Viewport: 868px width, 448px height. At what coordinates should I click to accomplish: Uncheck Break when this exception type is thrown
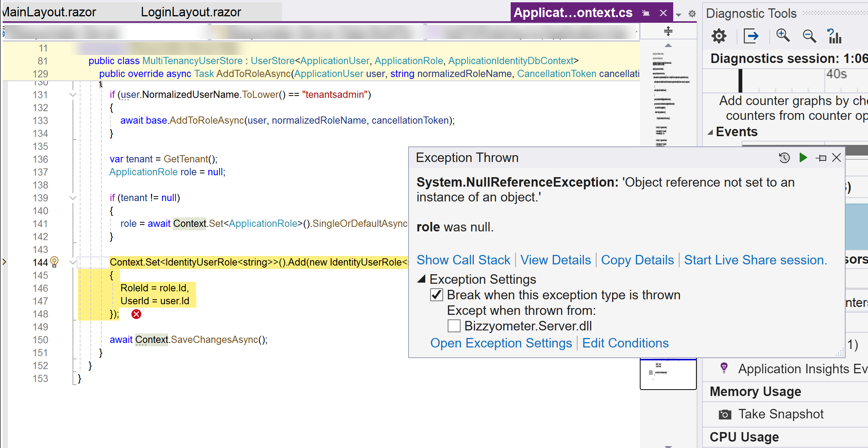pos(437,295)
